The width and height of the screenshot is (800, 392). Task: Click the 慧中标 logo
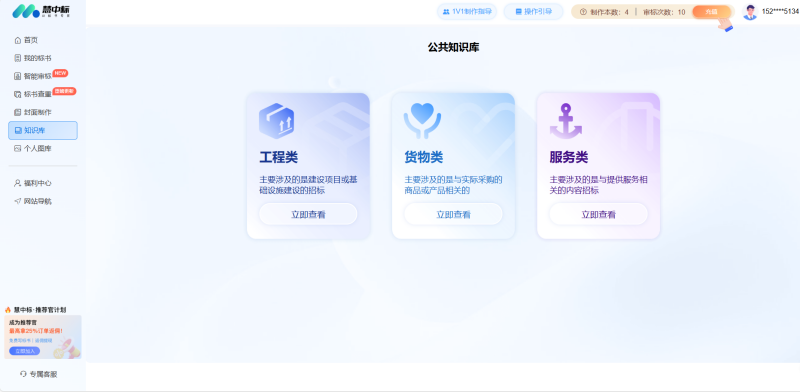pos(41,11)
